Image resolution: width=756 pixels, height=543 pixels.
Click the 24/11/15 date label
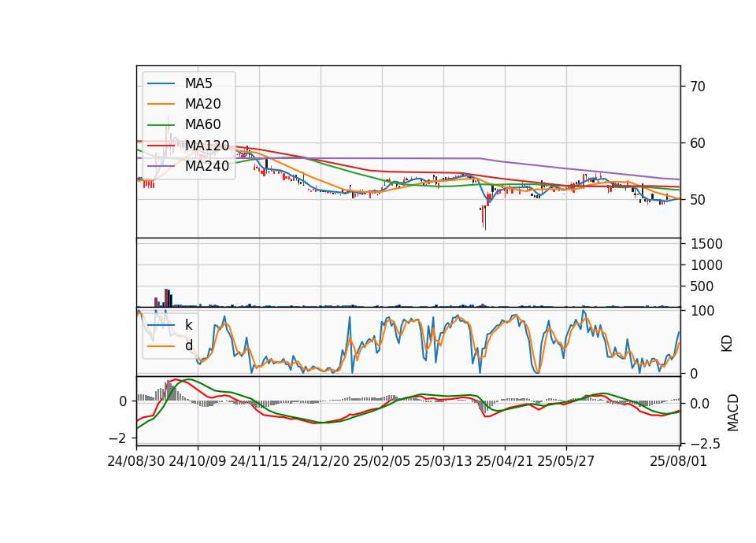(259, 461)
